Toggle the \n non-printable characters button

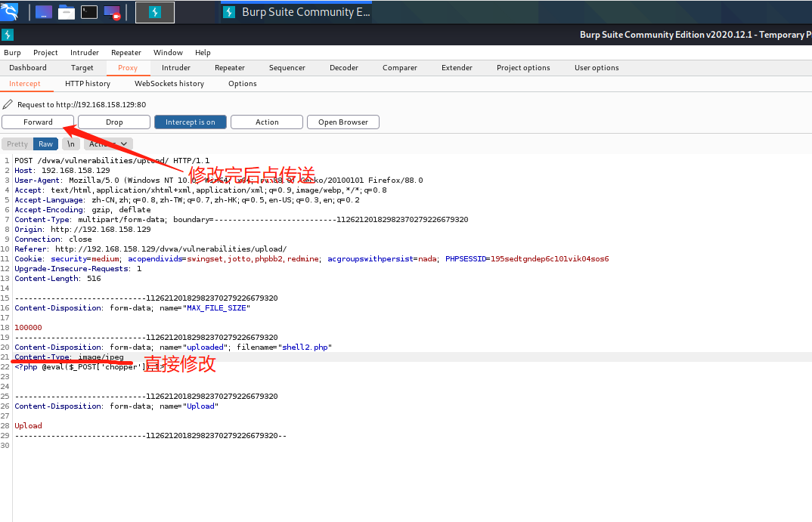click(x=71, y=144)
